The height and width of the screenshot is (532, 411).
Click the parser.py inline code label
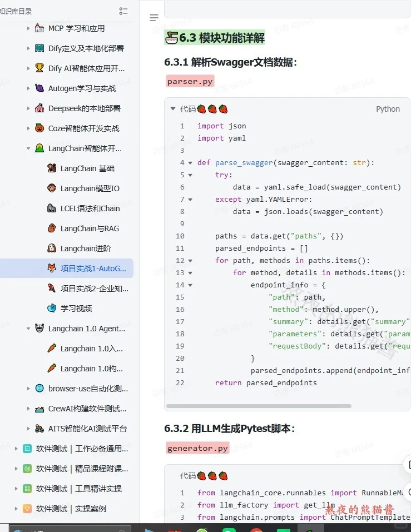[x=190, y=81]
